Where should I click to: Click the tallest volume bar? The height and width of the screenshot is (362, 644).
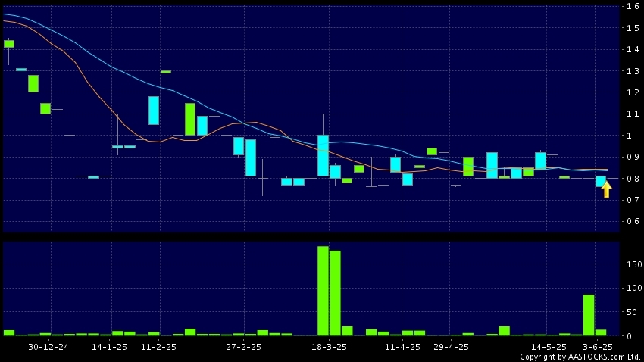click(323, 291)
